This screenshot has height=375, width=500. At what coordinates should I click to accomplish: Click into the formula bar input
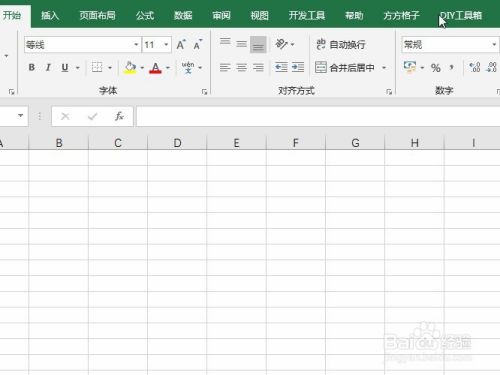(x=318, y=116)
